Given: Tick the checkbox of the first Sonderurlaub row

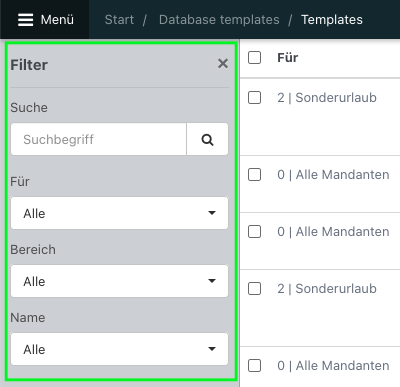Looking at the screenshot, I should pos(254,98).
